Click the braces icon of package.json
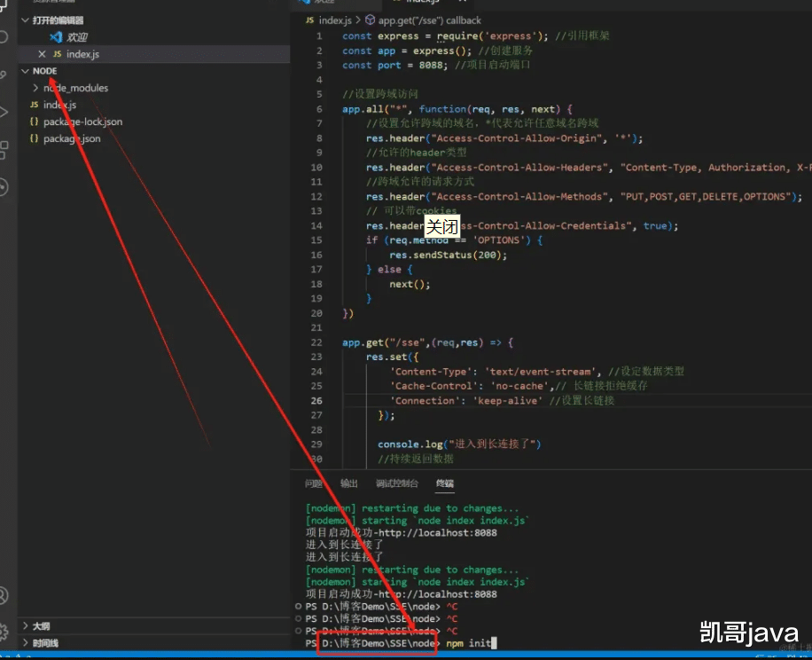The width and height of the screenshot is (812, 660). click(35, 139)
